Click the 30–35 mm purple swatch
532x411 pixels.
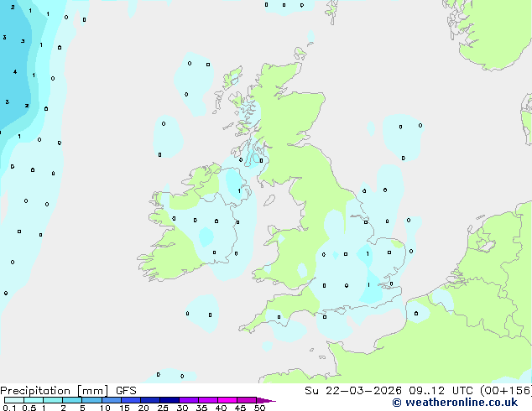click(189, 400)
